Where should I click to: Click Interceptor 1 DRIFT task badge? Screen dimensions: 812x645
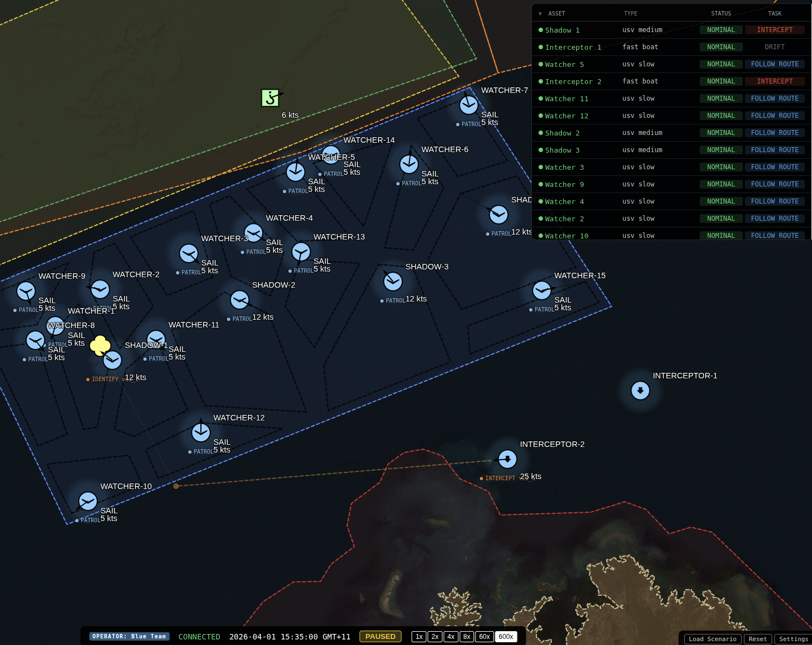[x=774, y=47]
